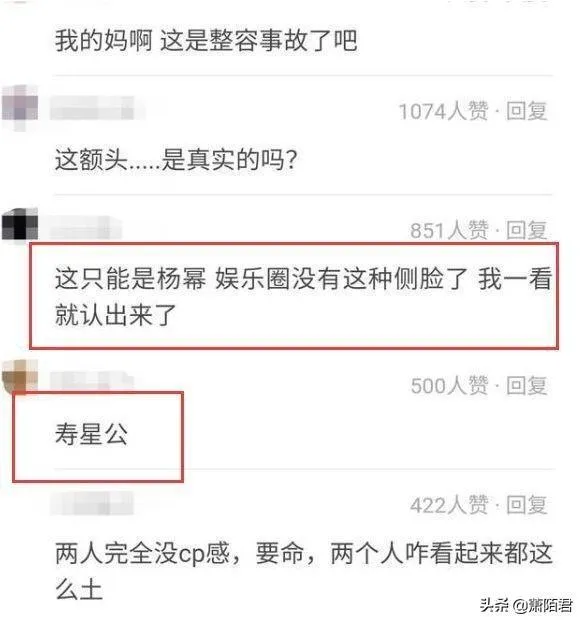
Task: Open blurred username above 这只能是杨幂 comment
Action: point(85,227)
